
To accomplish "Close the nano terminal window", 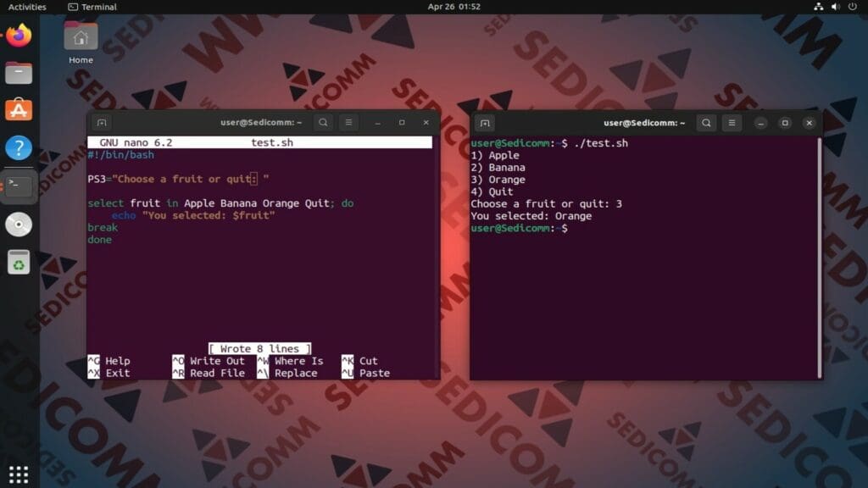I will [426, 123].
